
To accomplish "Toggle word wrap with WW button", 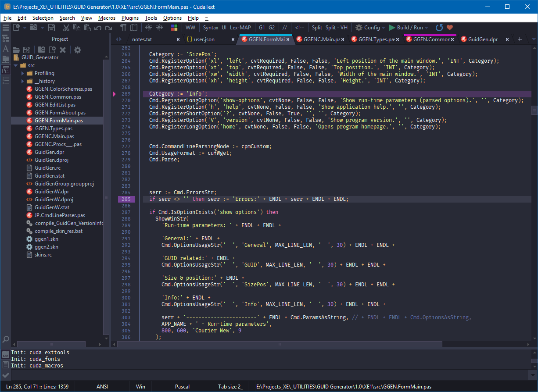I will pyautogui.click(x=190, y=28).
